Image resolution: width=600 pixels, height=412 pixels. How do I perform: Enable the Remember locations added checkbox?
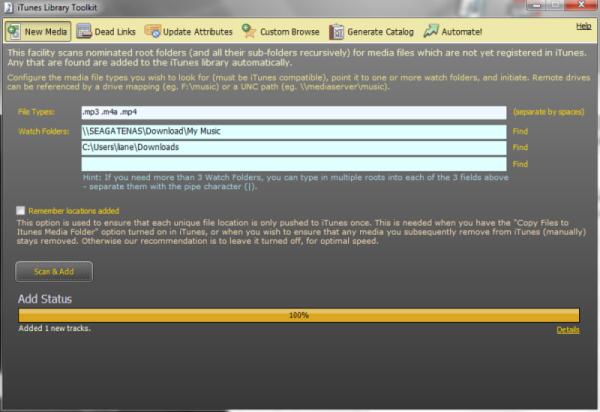point(21,211)
